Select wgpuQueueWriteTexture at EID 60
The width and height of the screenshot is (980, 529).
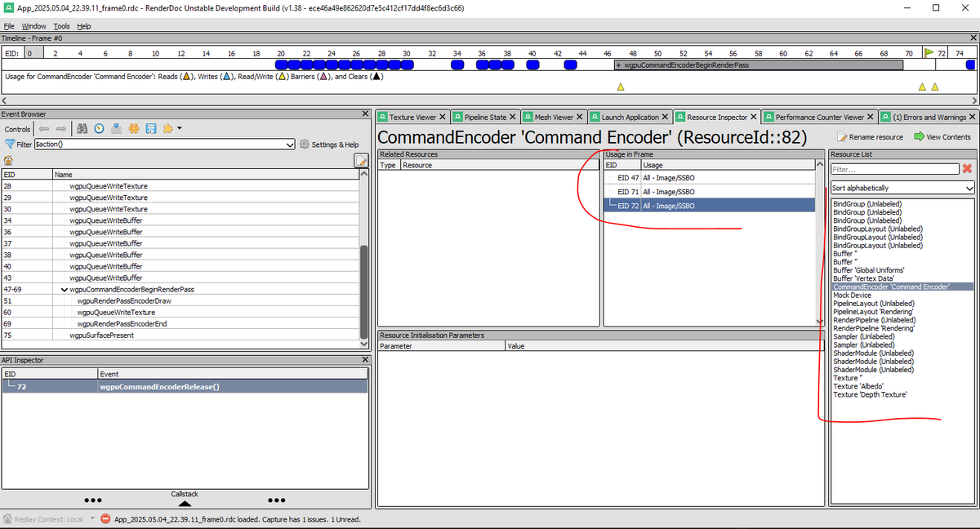(116, 313)
